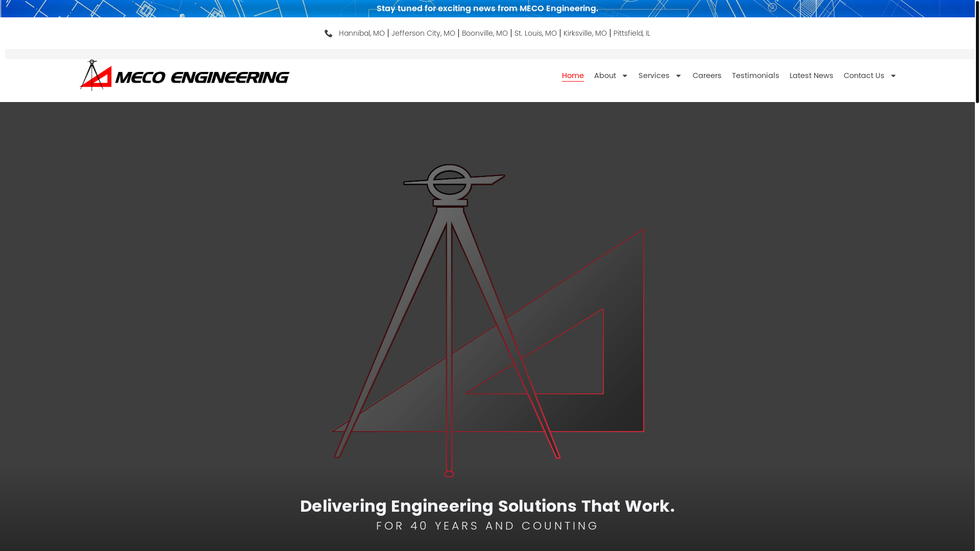Open the Home menu item
The height and width of the screenshot is (551, 980).
[x=573, y=76]
